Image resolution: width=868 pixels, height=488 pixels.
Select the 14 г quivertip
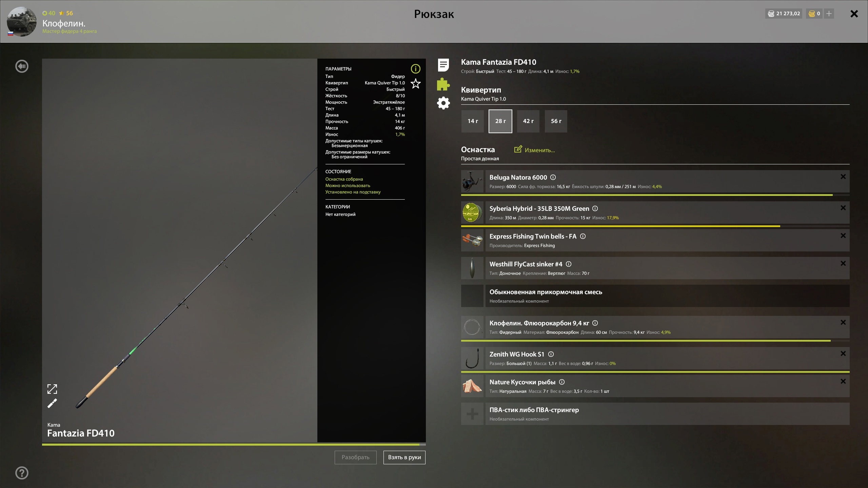click(472, 121)
